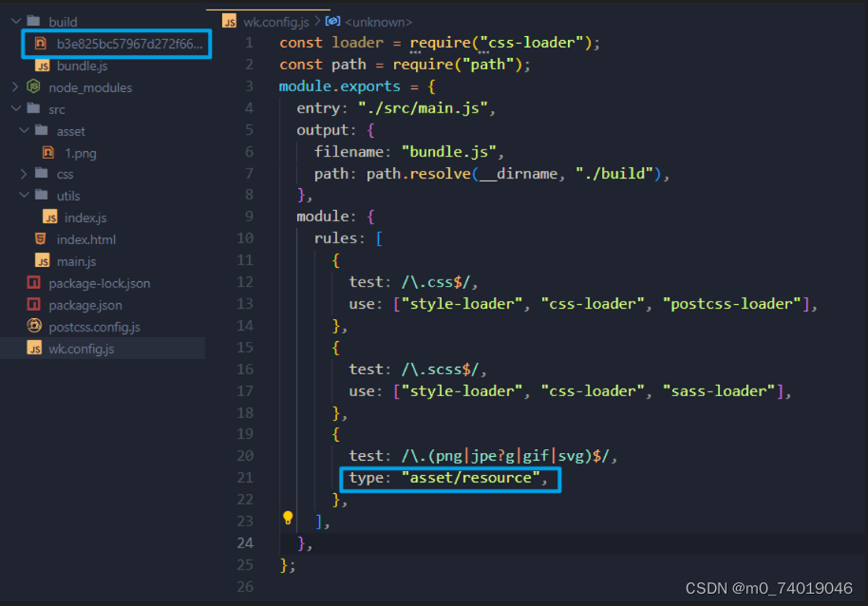The height and width of the screenshot is (606, 868).
Task: Click the JS icon on the wk.config.js tab
Action: (x=228, y=20)
